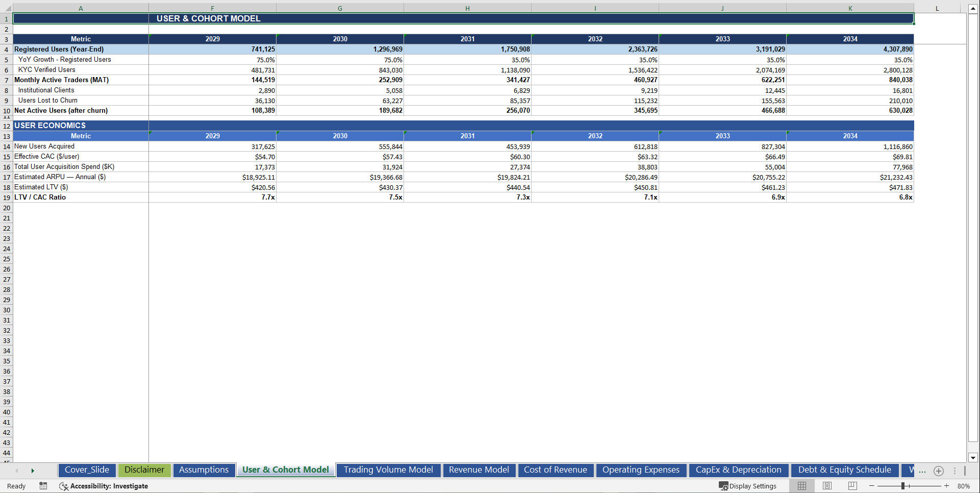
Task: Add a new worksheet with the plus icon
Action: (x=939, y=471)
